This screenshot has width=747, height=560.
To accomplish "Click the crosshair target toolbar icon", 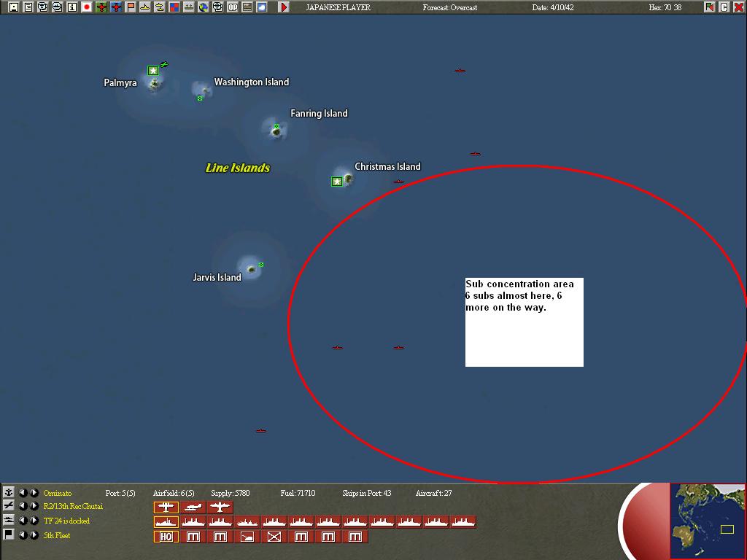I will pyautogui.click(x=217, y=7).
